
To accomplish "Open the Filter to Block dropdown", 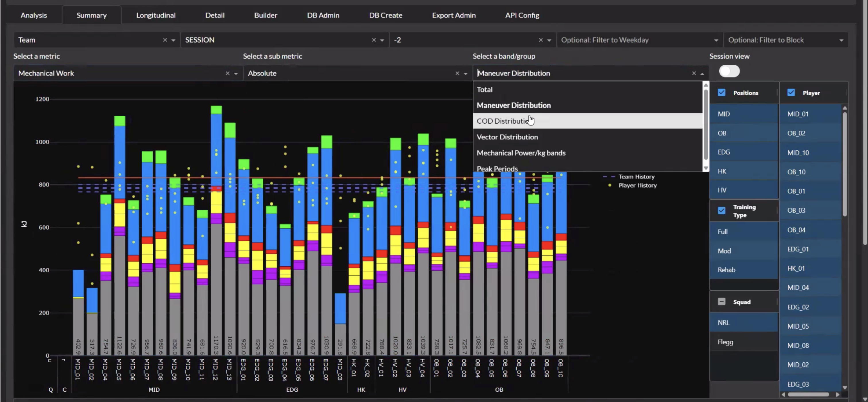I will point(841,41).
